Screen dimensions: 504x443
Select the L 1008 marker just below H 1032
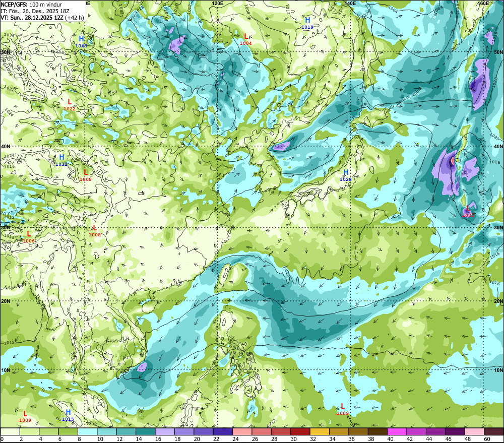pyautogui.click(x=86, y=175)
